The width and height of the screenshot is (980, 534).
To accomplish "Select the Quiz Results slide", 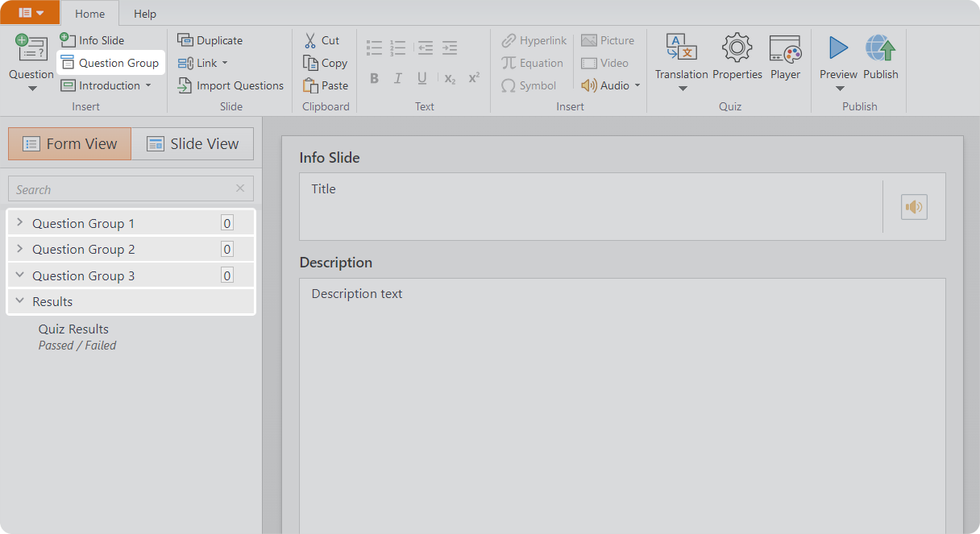I will pyautogui.click(x=73, y=329).
